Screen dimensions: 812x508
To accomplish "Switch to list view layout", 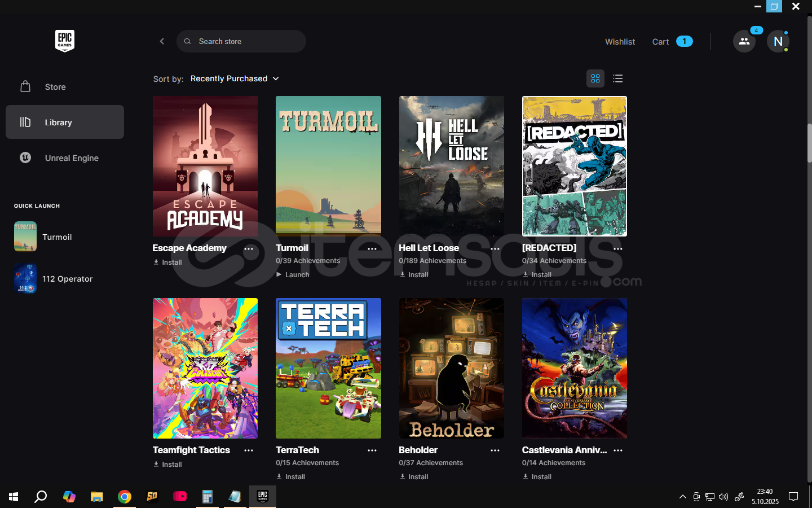I will (618, 78).
